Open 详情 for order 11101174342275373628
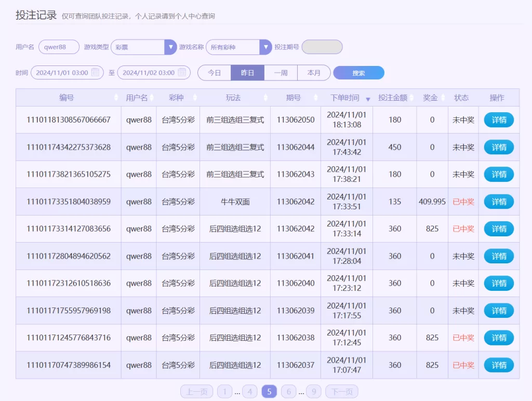The image size is (532, 401). (x=499, y=147)
